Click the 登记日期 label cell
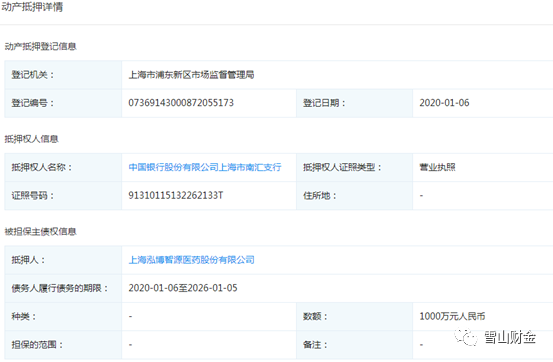This screenshot has width=553, height=362. click(354, 103)
